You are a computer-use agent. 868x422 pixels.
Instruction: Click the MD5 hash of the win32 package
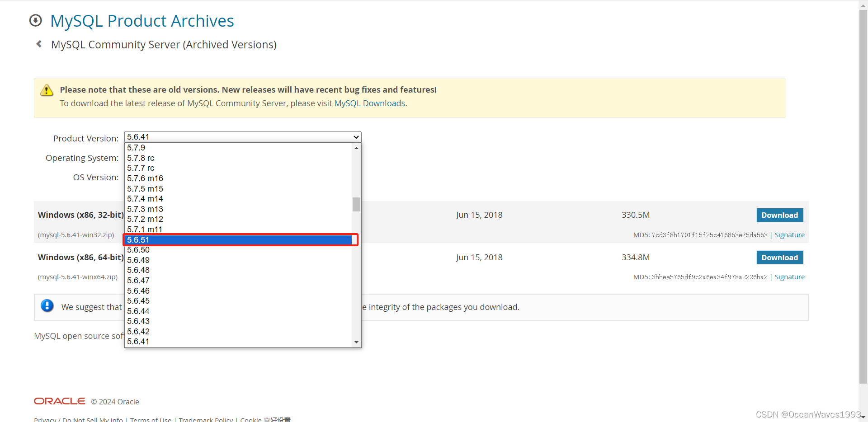pyautogui.click(x=710, y=235)
